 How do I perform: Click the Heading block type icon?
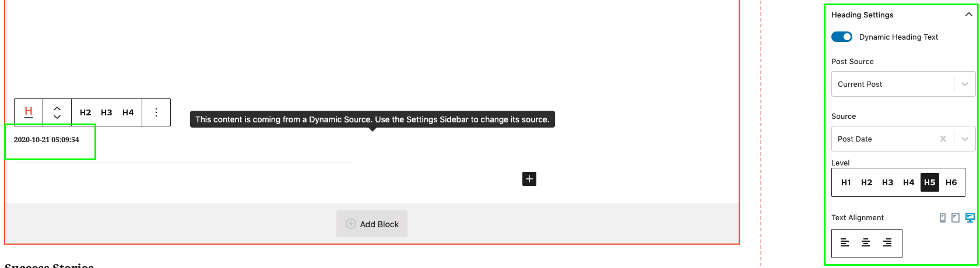point(29,112)
